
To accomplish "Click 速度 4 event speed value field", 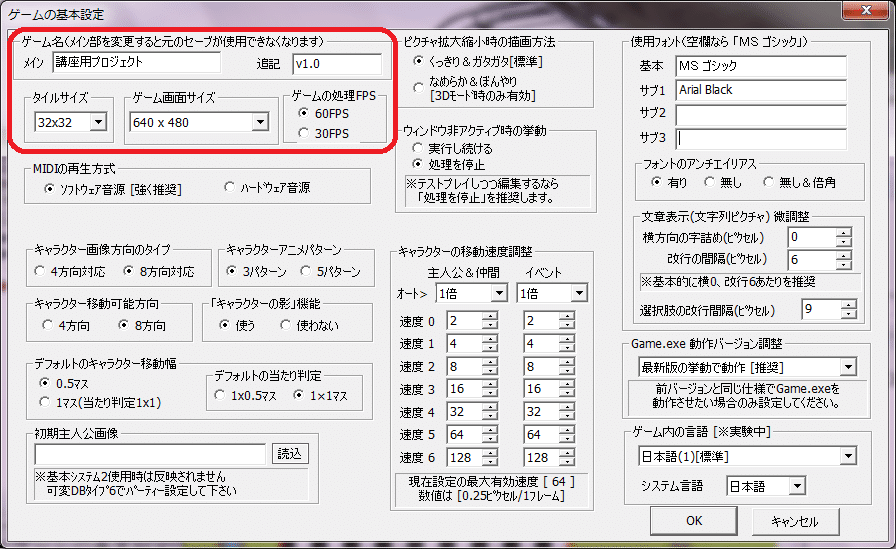I will 541,412.
